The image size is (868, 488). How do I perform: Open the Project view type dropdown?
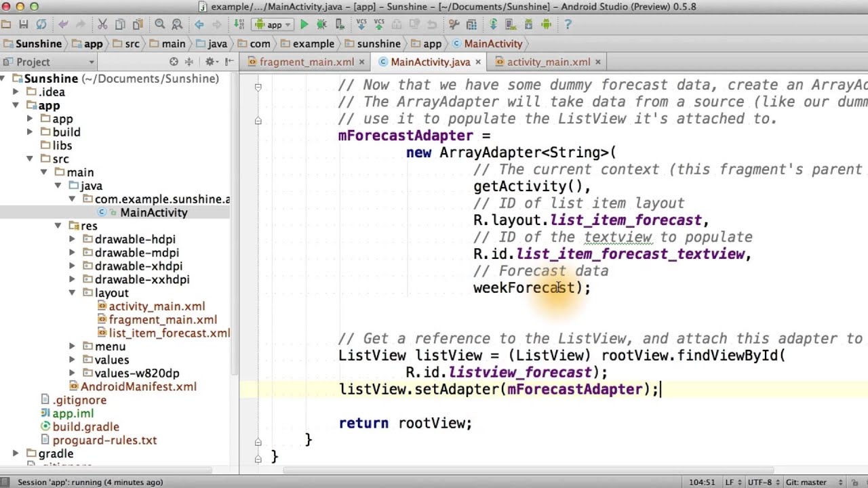(49, 62)
